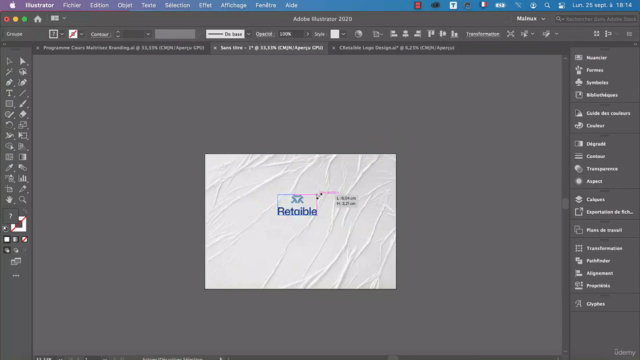
Task: Open the Affichage menu
Action: (x=233, y=5)
